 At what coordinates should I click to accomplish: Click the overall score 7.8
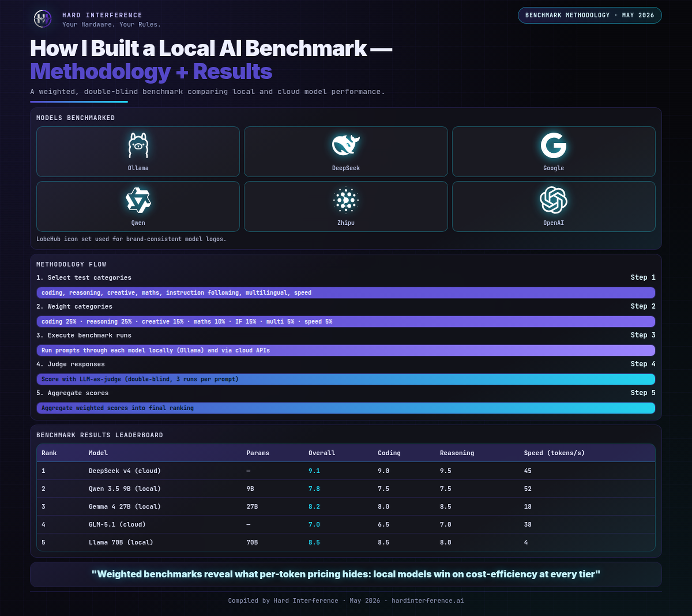click(x=314, y=489)
